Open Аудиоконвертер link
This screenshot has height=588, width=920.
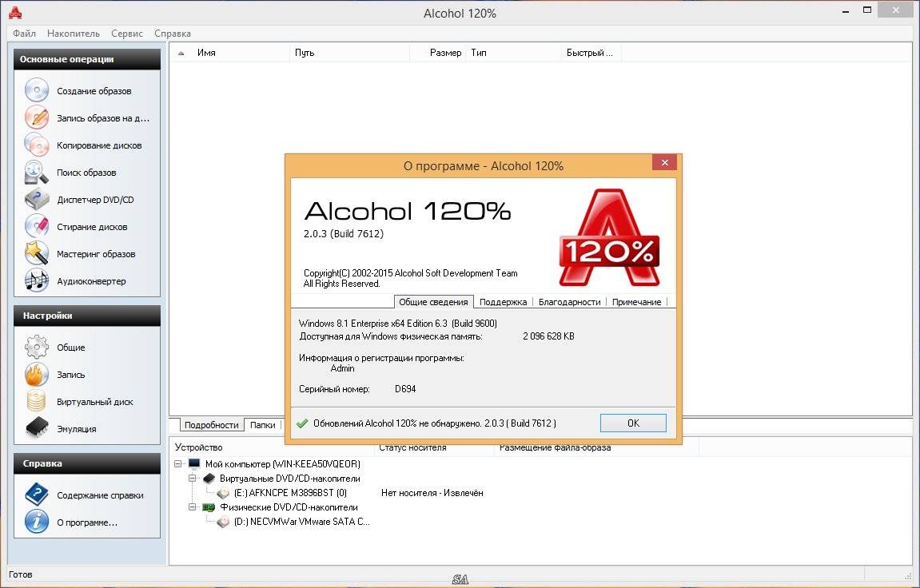(91, 280)
